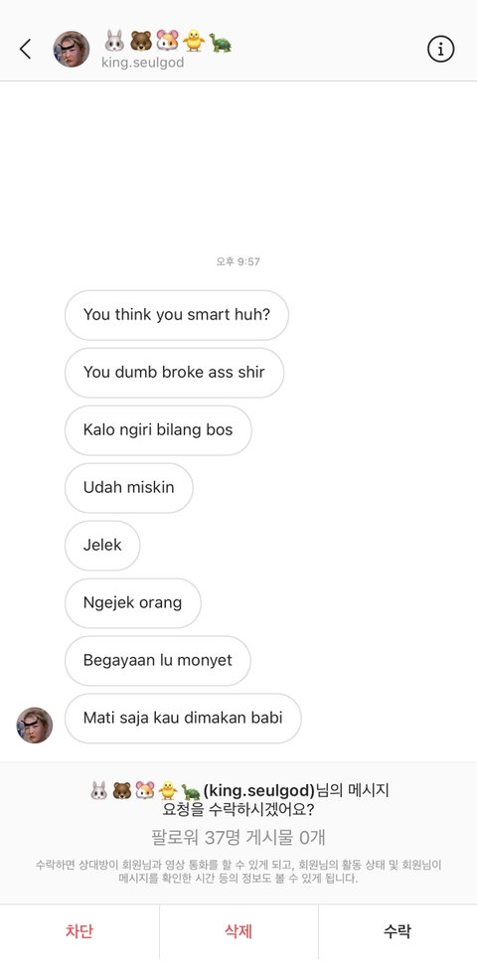477x980 pixels.
Task: Tap the emoji display name in the header
Action: coord(168,42)
